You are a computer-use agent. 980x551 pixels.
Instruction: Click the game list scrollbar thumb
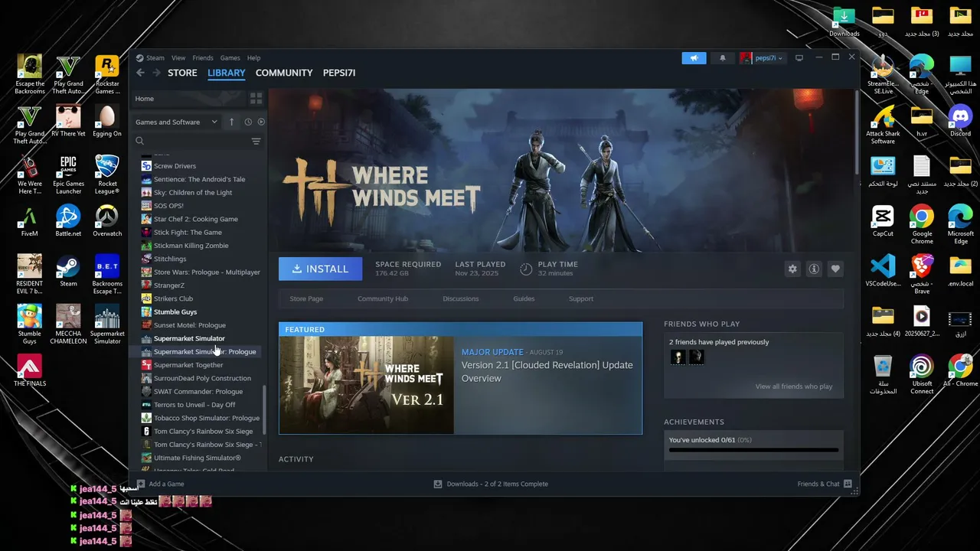265,412
